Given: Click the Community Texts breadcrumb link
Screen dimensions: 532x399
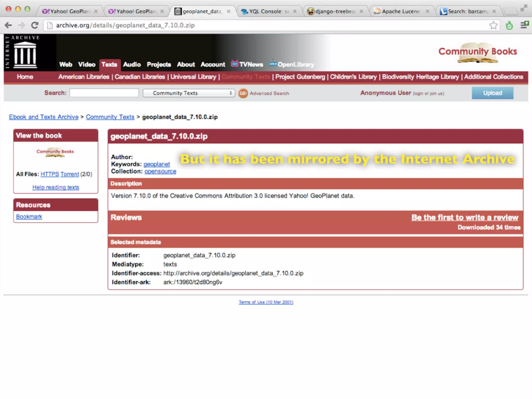Looking at the screenshot, I should (x=110, y=117).
